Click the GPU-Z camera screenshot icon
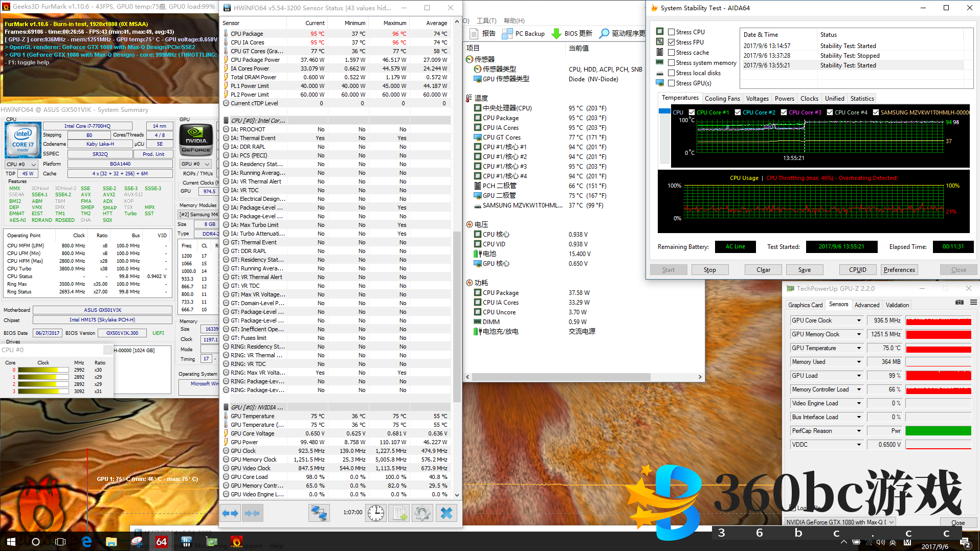Image resolution: width=980 pixels, height=551 pixels. (x=960, y=303)
